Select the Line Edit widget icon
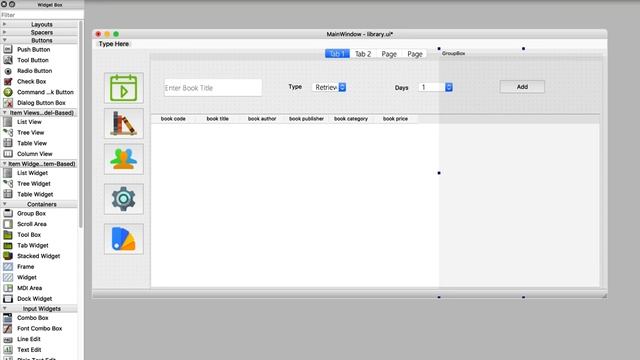The image size is (640, 360). click(8, 339)
